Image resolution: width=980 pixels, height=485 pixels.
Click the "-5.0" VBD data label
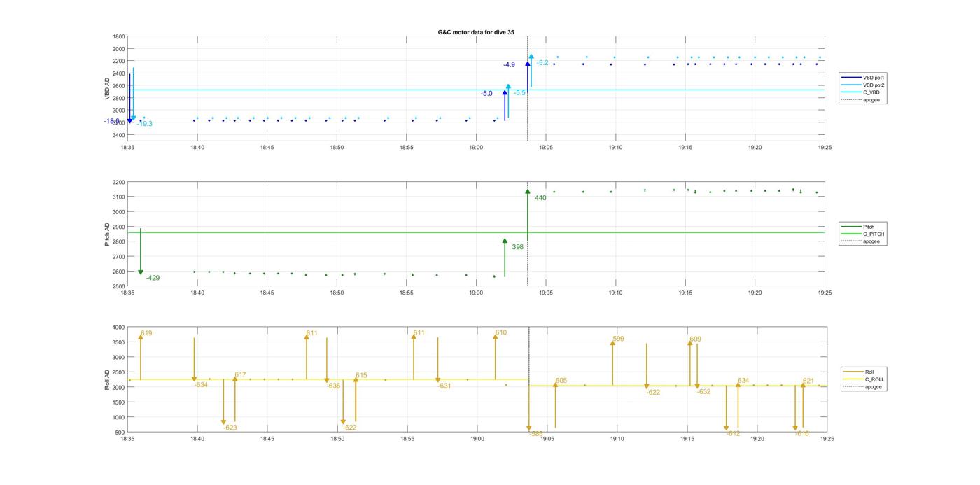pyautogui.click(x=486, y=94)
